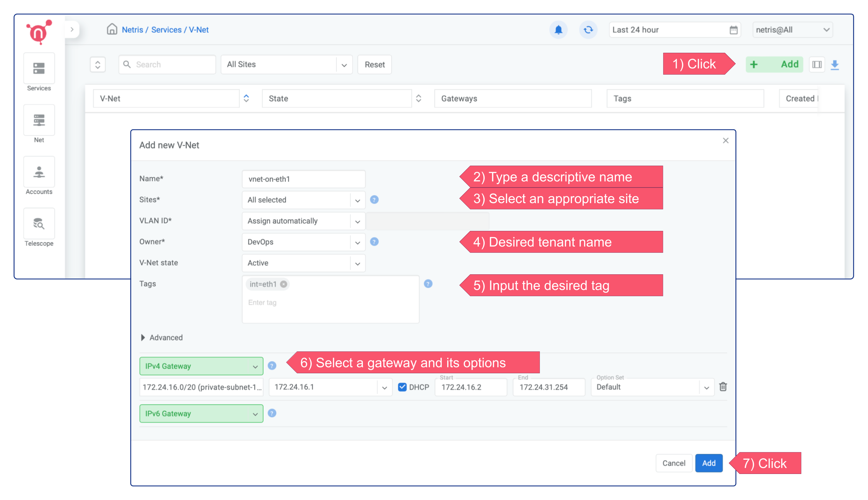This screenshot has width=868, height=500.
Task: Open the IPv6 Gateway dropdown
Action: coord(201,414)
